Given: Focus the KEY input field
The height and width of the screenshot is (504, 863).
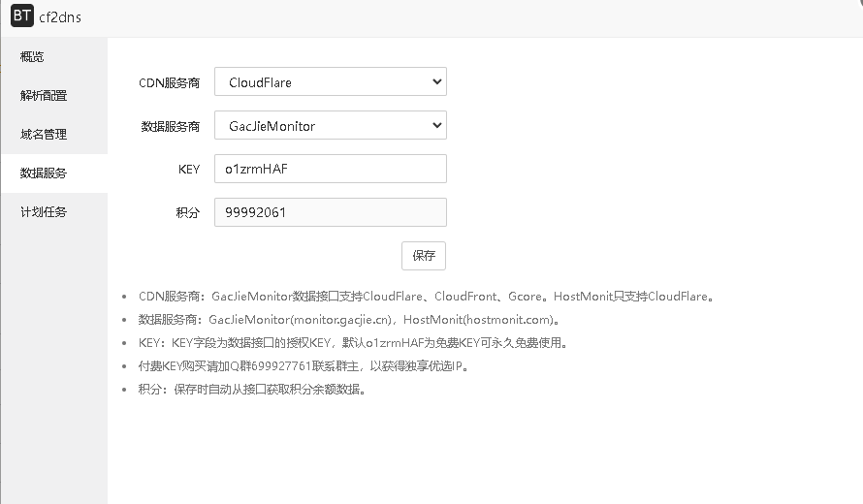Looking at the screenshot, I should (330, 170).
